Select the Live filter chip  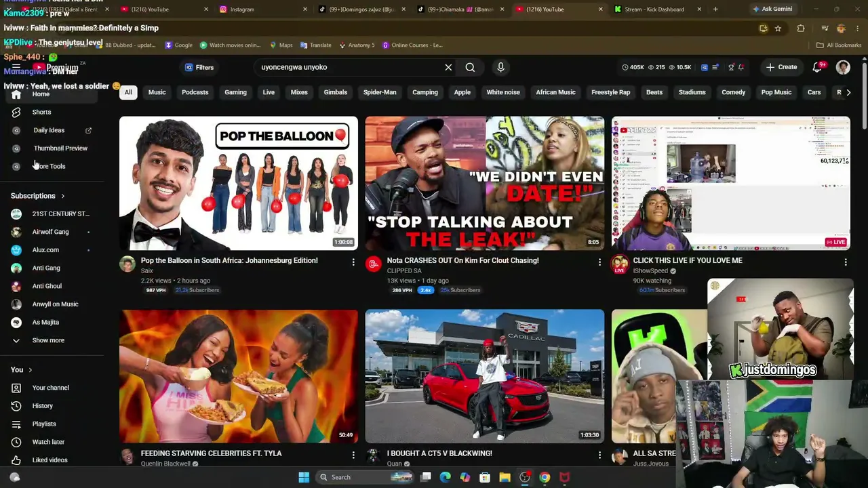click(x=269, y=92)
